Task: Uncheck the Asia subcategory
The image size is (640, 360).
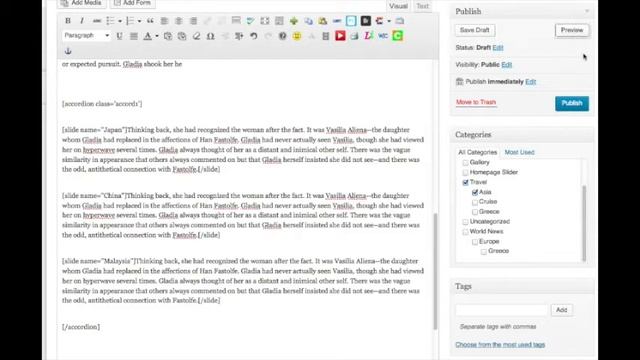Action: 475,192
